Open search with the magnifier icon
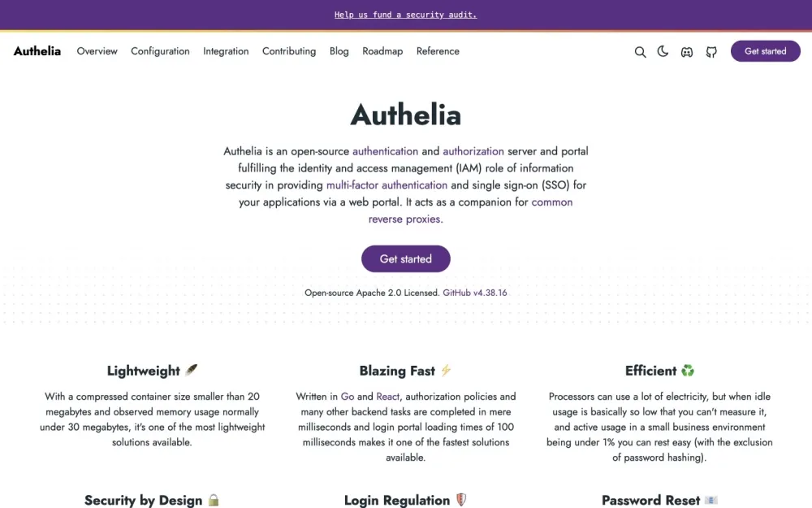Viewport: 812px width, 508px height. [x=641, y=51]
